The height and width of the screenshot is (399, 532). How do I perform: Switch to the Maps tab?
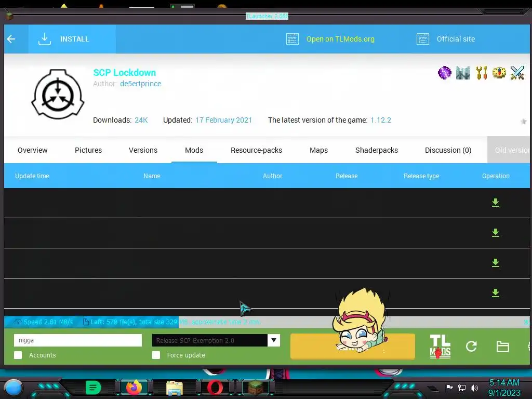point(318,150)
